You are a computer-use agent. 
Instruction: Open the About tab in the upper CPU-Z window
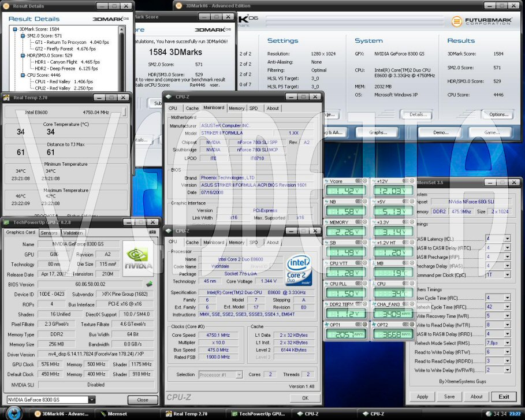click(273, 108)
